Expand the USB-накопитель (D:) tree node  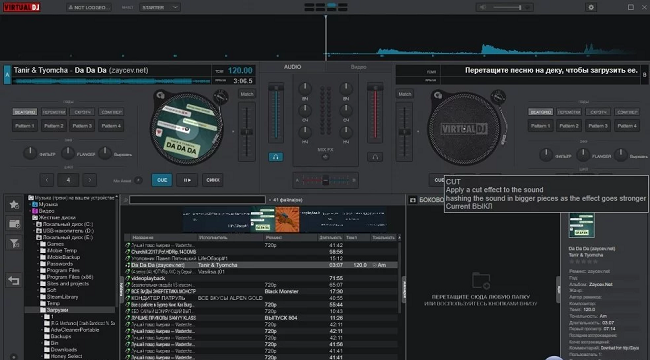pos(34,231)
